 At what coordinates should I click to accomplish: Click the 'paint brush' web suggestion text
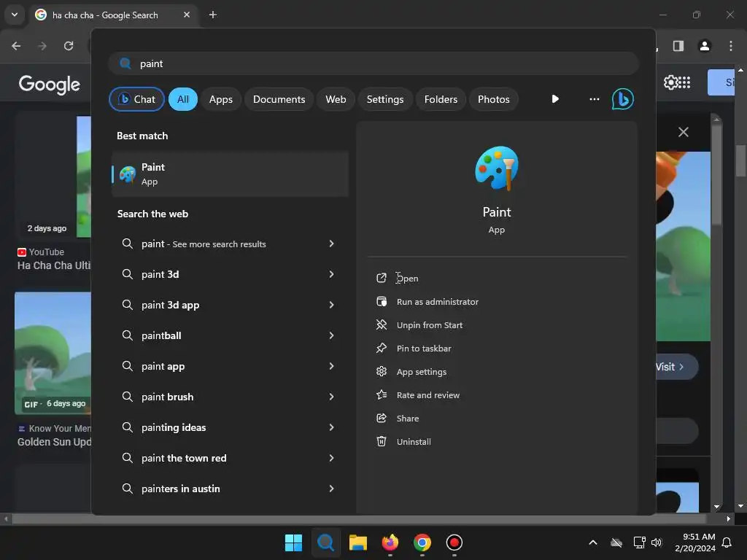click(x=167, y=397)
